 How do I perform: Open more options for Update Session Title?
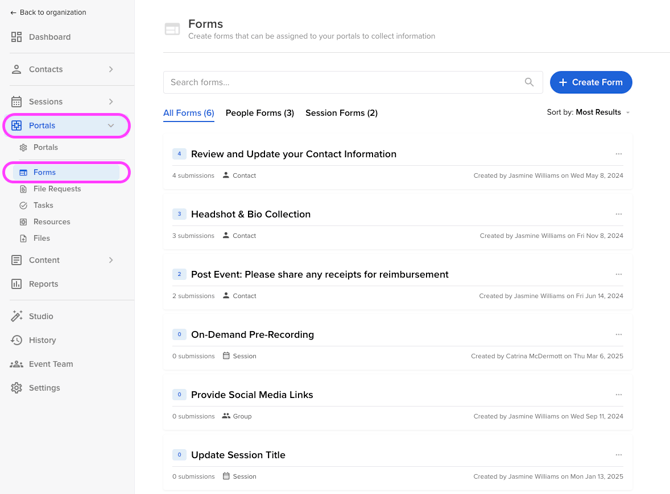619,455
